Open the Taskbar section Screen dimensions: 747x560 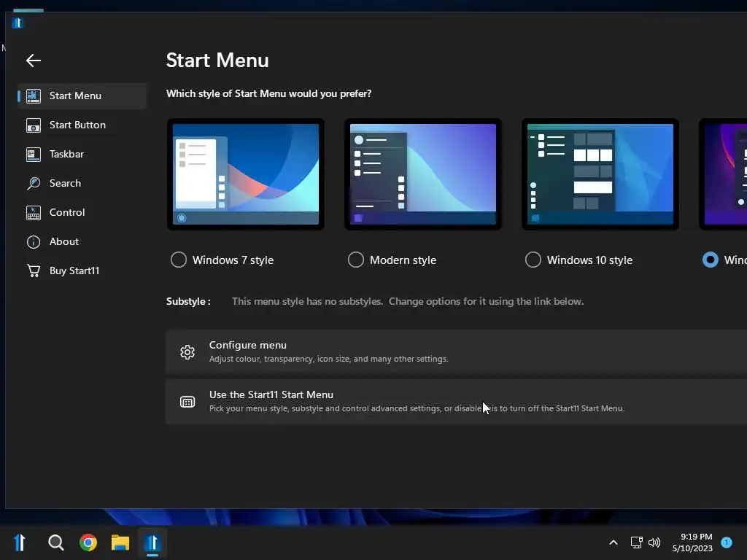(82, 155)
